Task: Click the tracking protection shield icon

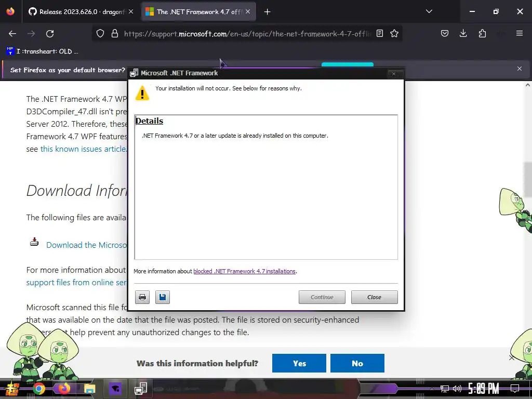Action: pos(100,34)
